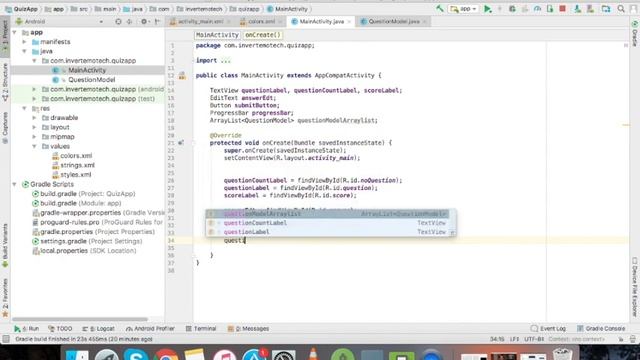Open the Gradle Console

[x=601, y=328]
